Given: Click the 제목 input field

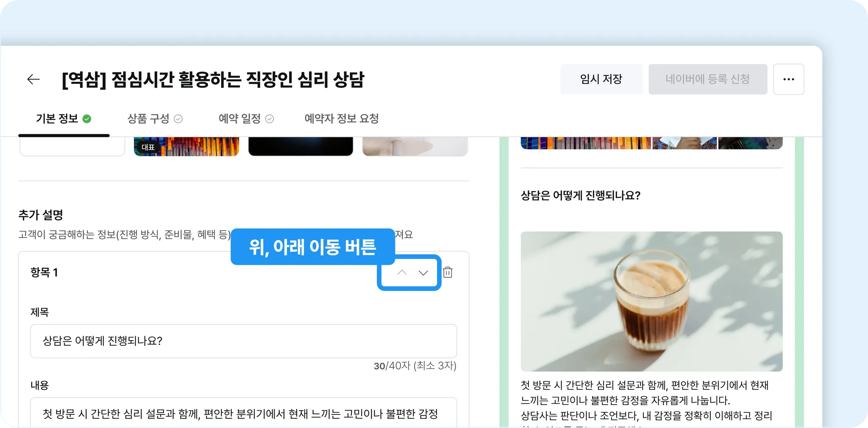Looking at the screenshot, I should tap(244, 341).
